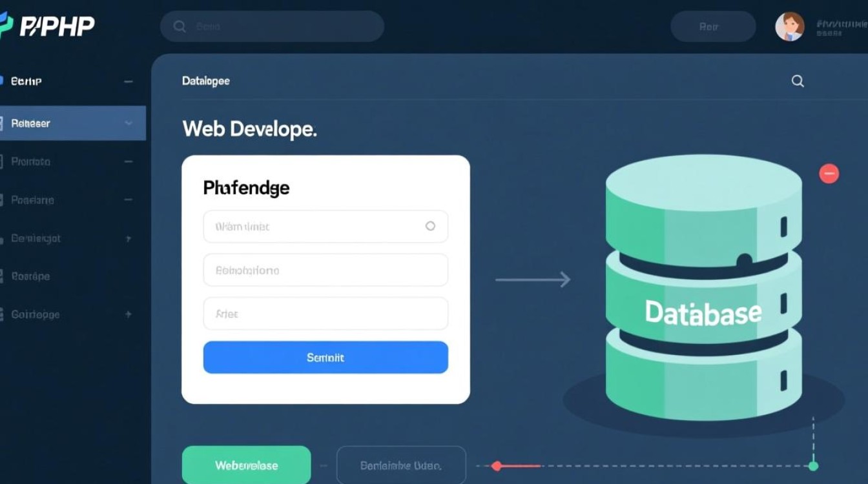Click the circle icon in the first form field
Image resolution: width=868 pixels, height=484 pixels.
click(430, 226)
